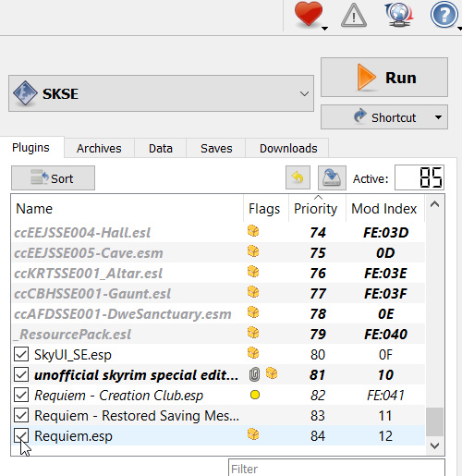Disable the Requiem - Restored Saving Mes... plugin
This screenshot has width=462, height=476.
(21, 415)
